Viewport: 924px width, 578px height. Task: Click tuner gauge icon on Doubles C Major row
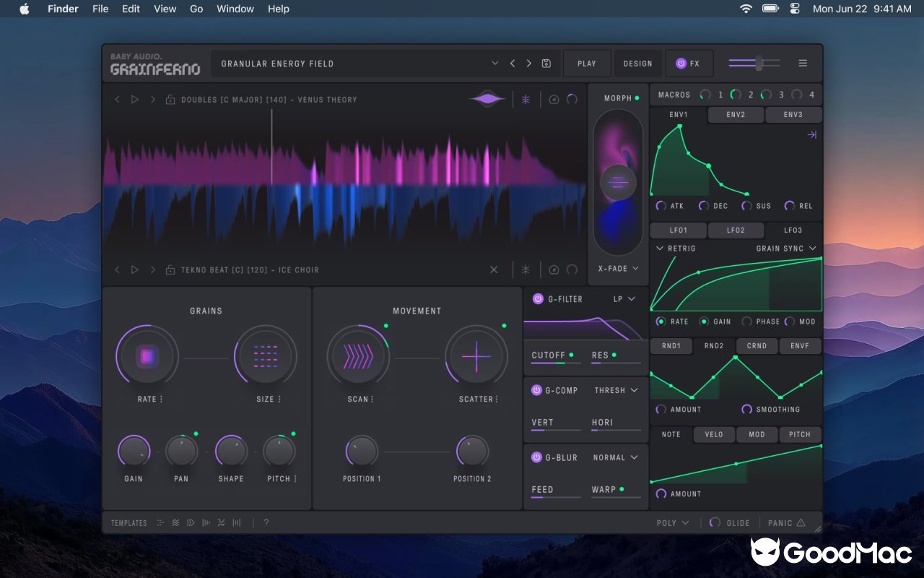click(x=554, y=100)
